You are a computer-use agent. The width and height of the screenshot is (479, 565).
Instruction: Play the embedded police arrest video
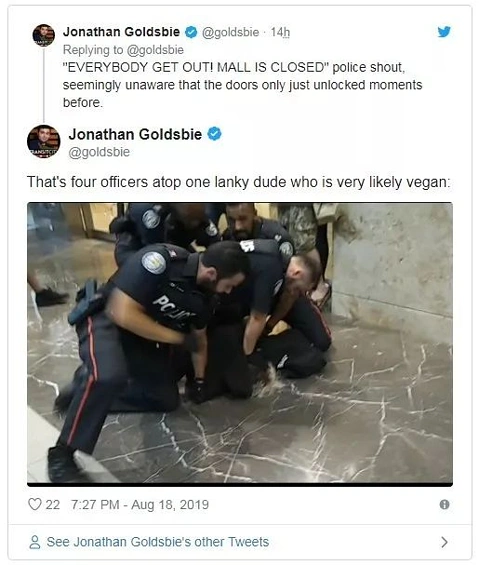[240, 344]
